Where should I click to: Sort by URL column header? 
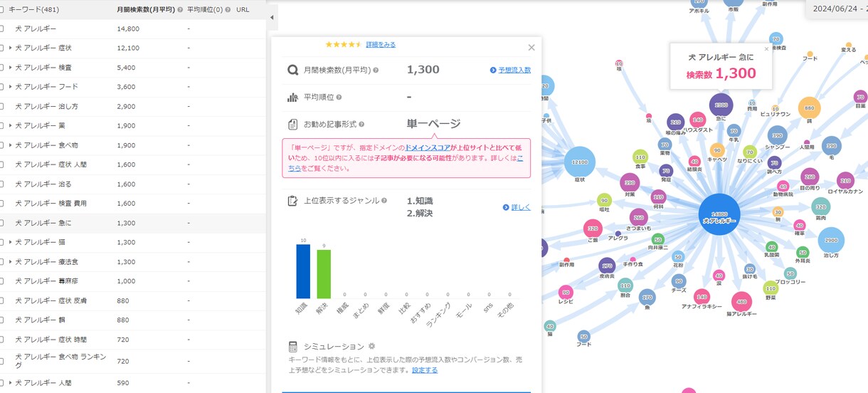pyautogui.click(x=243, y=10)
